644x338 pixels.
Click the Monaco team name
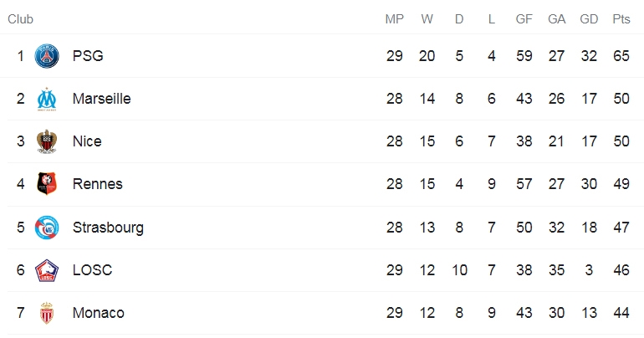tap(98, 313)
